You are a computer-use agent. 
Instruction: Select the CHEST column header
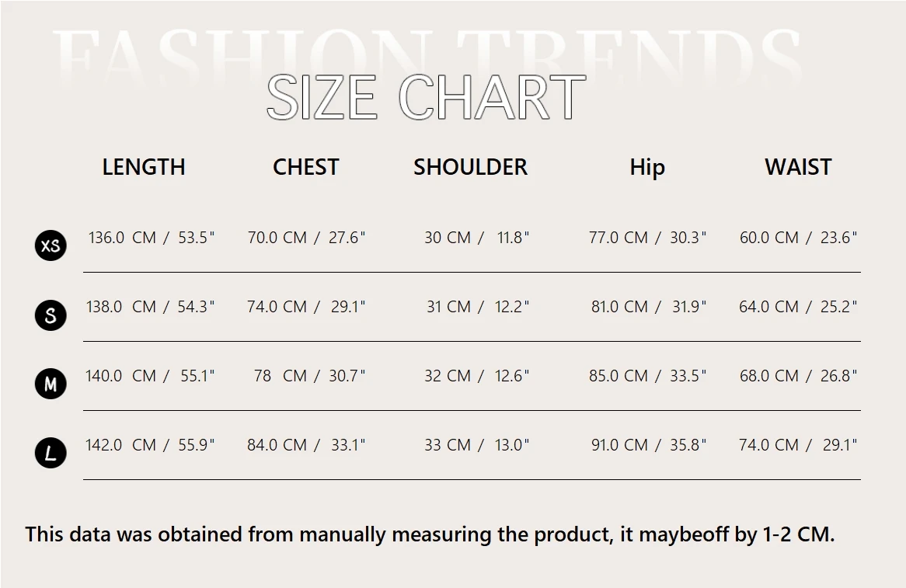306,167
